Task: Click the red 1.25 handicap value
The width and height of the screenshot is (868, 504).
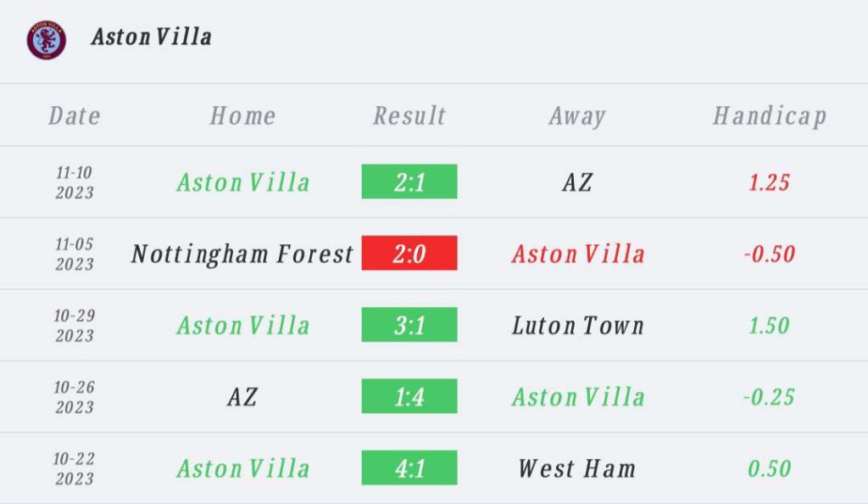Action: tap(770, 182)
